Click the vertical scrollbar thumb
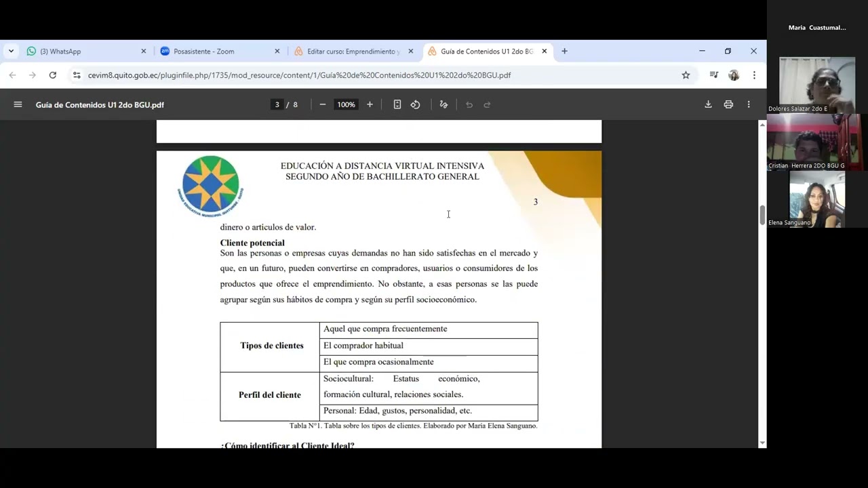Image resolution: width=868 pixels, height=488 pixels. point(762,214)
